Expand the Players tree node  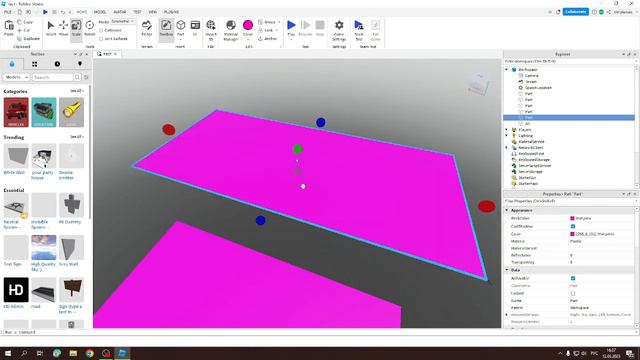[507, 130]
